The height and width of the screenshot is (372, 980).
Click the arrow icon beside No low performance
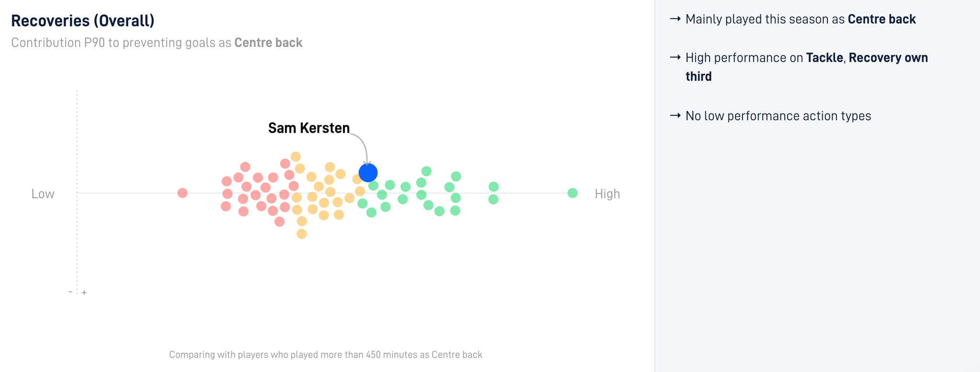675,115
